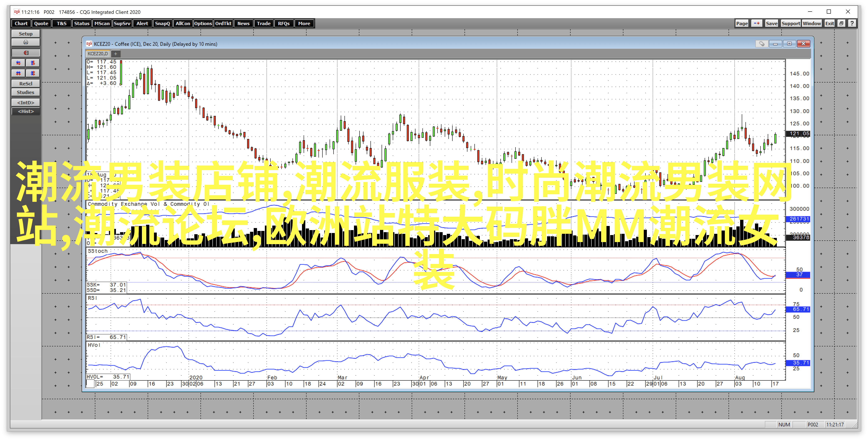The width and height of the screenshot is (868, 440).
Task: Click the KCEZ20 chart window title icon
Action: (89, 44)
